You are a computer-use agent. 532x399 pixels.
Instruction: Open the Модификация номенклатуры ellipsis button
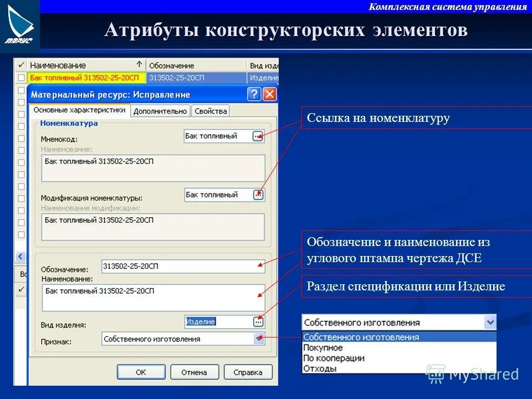[x=258, y=195]
